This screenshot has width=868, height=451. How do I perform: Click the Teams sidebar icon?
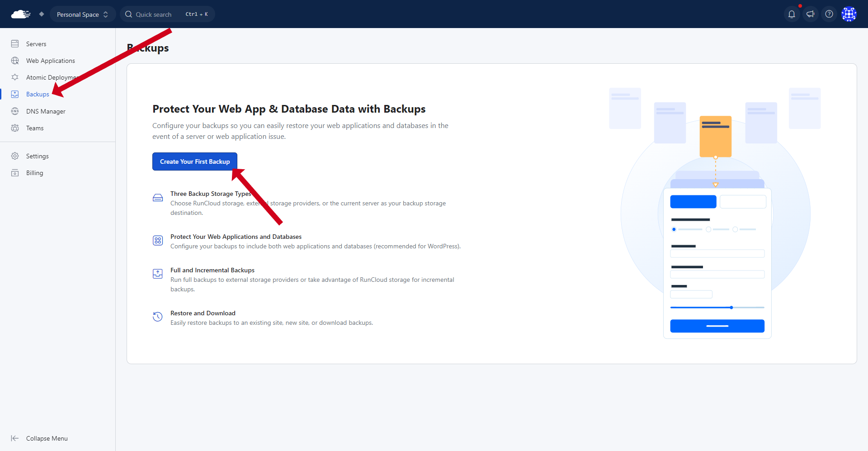tap(15, 128)
